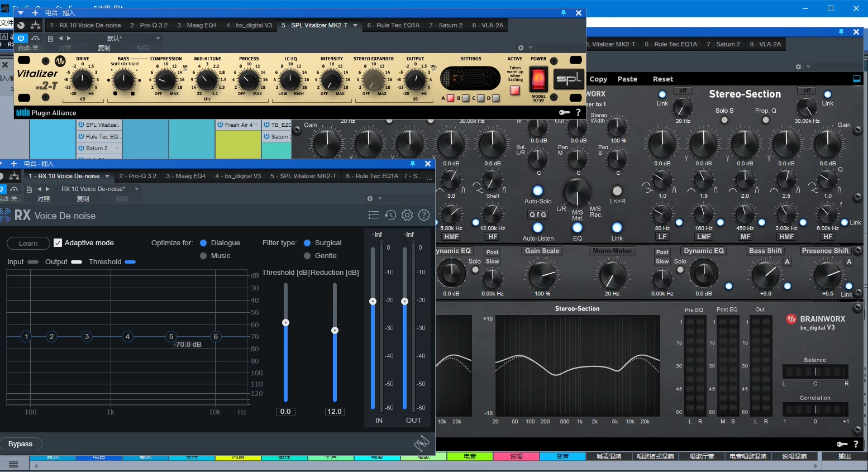
Task: Toggle the L<>R channel swap button
Action: (x=617, y=190)
